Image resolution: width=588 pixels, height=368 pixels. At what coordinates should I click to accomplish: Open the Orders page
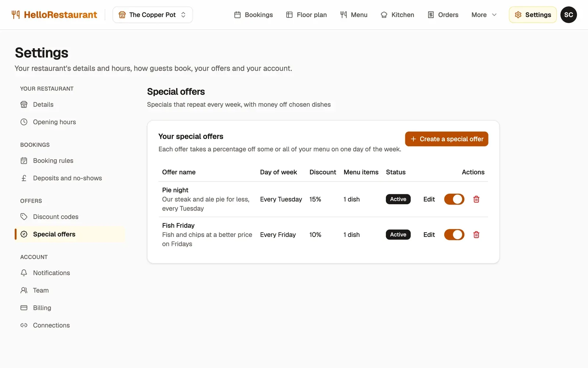coord(443,15)
